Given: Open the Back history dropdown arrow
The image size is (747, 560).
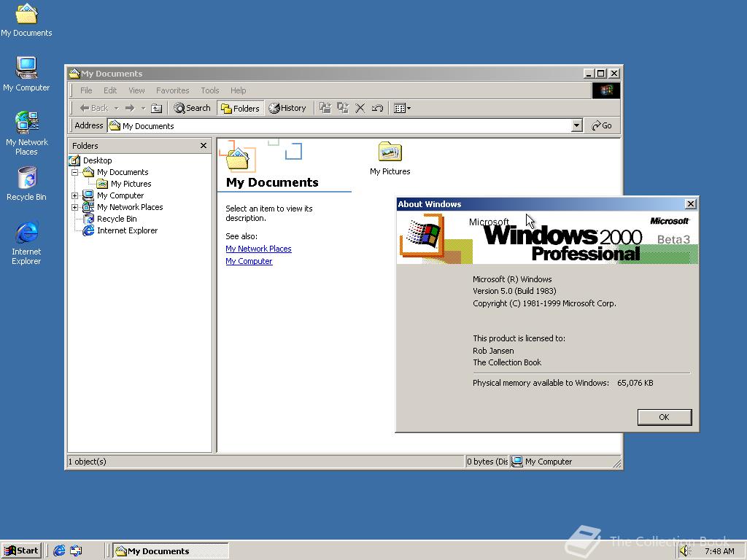Looking at the screenshot, I should pos(116,108).
